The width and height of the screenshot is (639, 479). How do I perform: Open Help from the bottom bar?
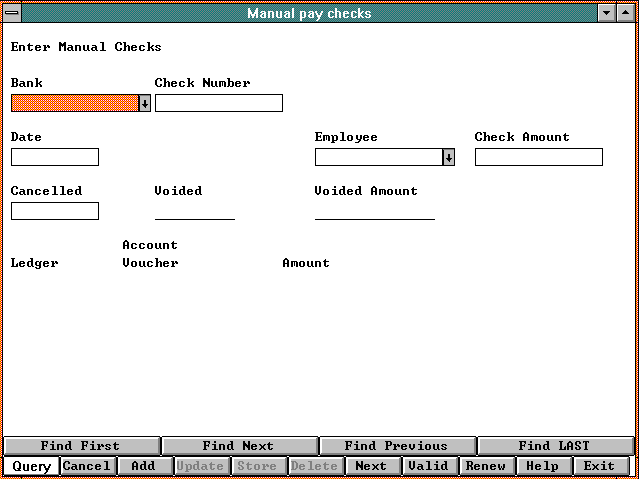tap(543, 466)
